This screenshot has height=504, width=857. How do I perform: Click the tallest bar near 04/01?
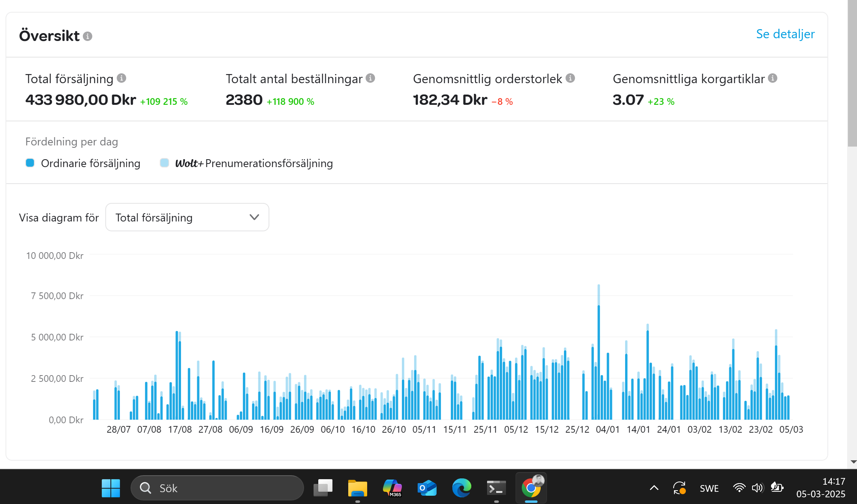599,355
